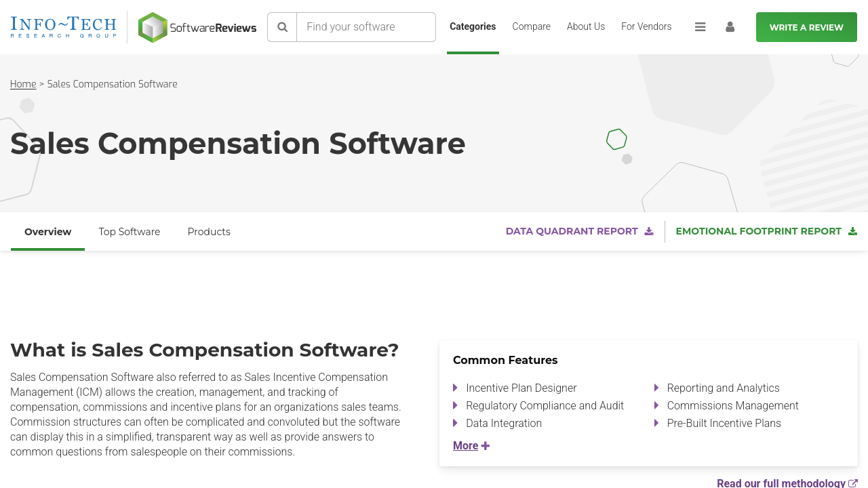The height and width of the screenshot is (488, 868).
Task: Click the Data Quadrant Report download icon
Action: click(649, 232)
